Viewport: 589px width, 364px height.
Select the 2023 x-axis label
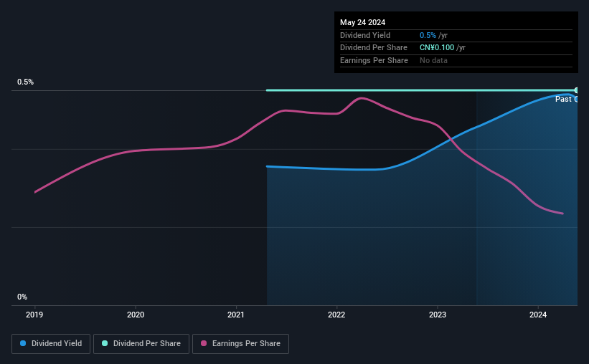pos(438,315)
